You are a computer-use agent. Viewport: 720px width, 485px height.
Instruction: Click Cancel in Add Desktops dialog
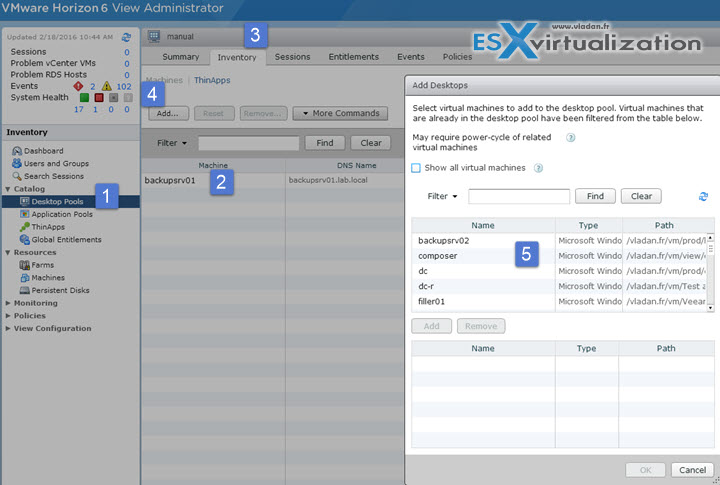(x=692, y=470)
